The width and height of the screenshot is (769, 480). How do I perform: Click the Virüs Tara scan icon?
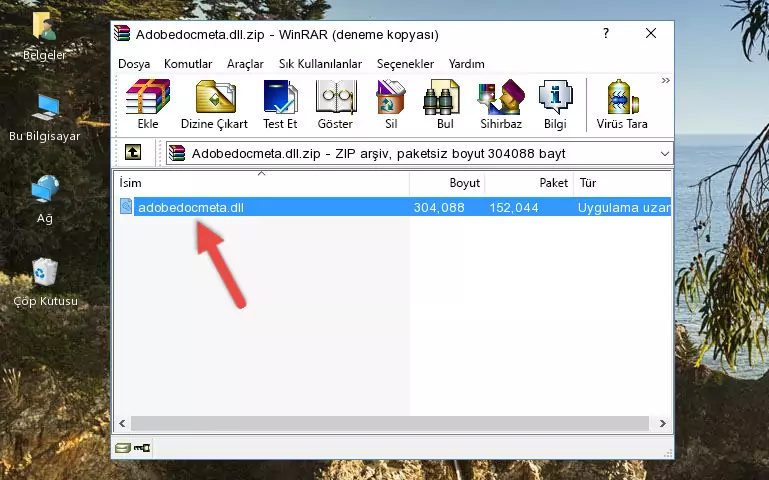coord(622,104)
